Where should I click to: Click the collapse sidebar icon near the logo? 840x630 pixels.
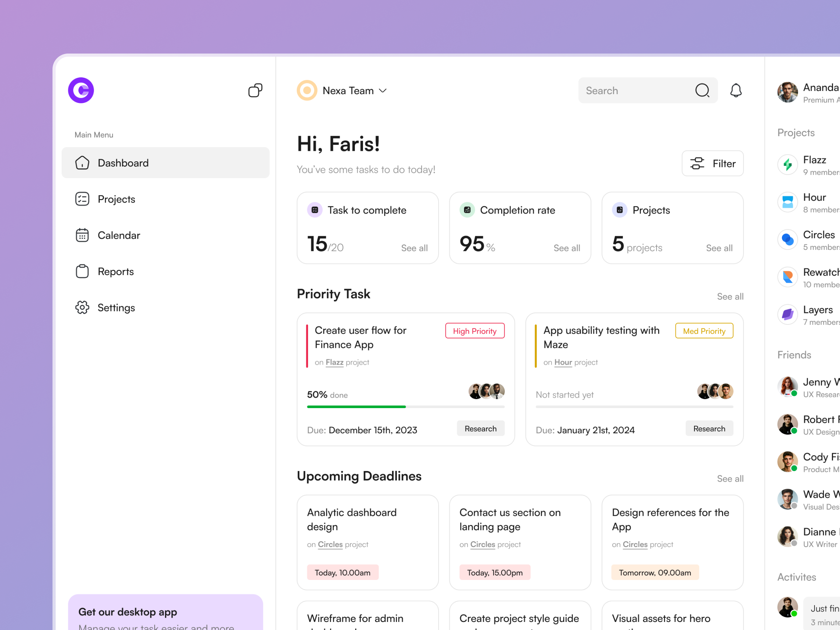point(255,90)
